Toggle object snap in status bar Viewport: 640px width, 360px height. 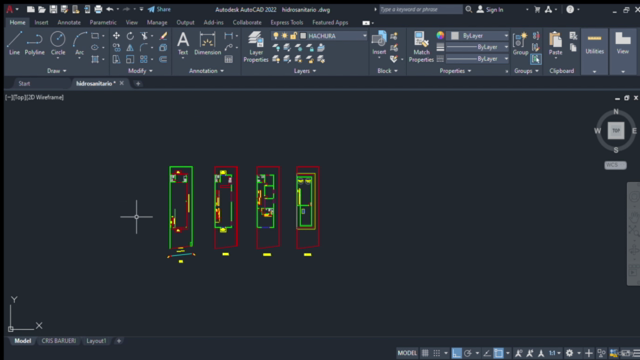point(498,353)
